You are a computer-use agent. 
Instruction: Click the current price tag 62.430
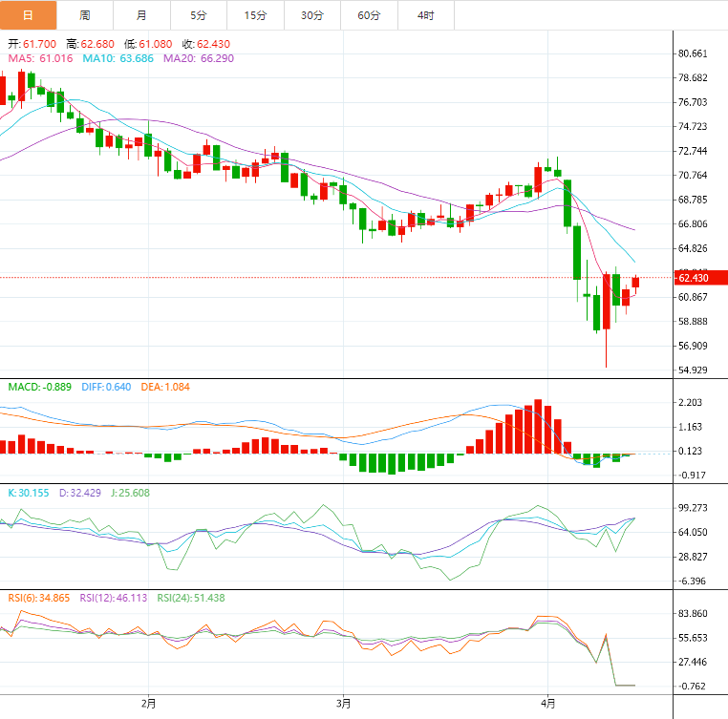(x=700, y=278)
